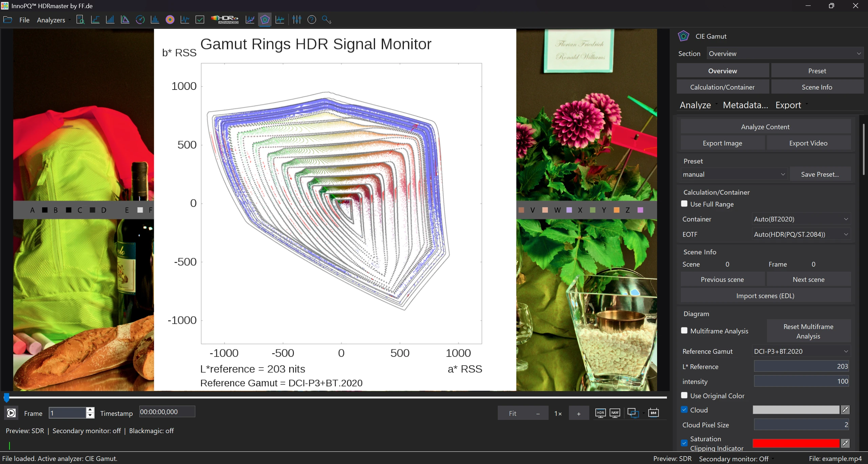Pick Cloud color with eyedropper icon
The image size is (868, 464).
pos(845,410)
